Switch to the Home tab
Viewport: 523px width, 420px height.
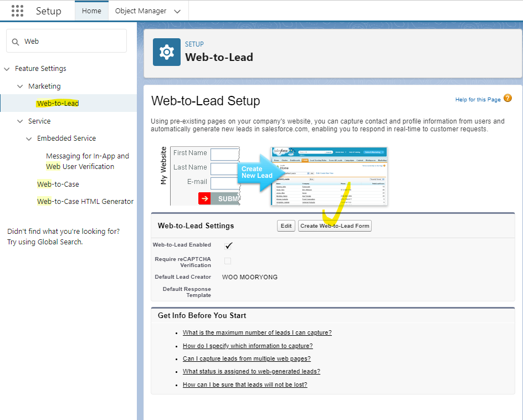91,11
